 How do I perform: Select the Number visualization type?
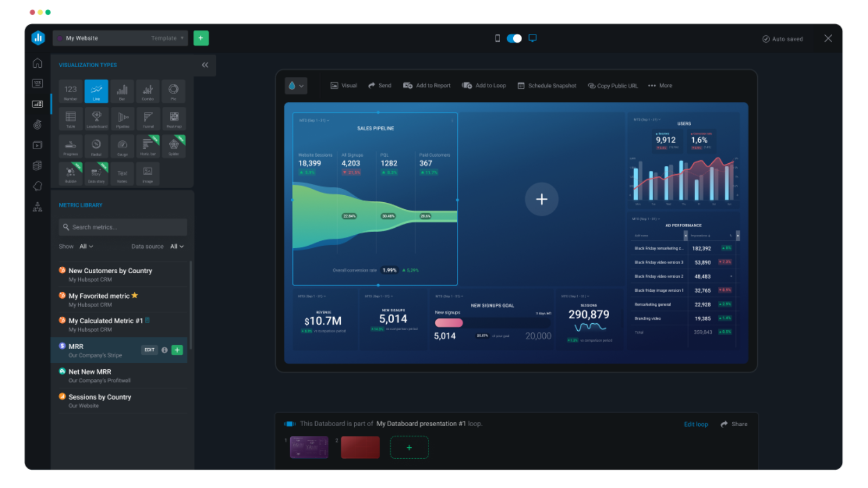pos(71,91)
